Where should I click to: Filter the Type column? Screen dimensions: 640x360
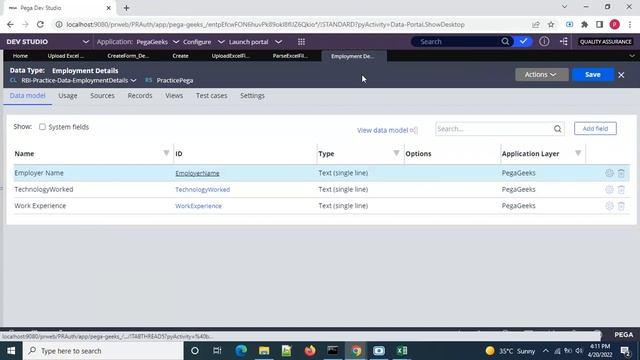tap(396, 153)
